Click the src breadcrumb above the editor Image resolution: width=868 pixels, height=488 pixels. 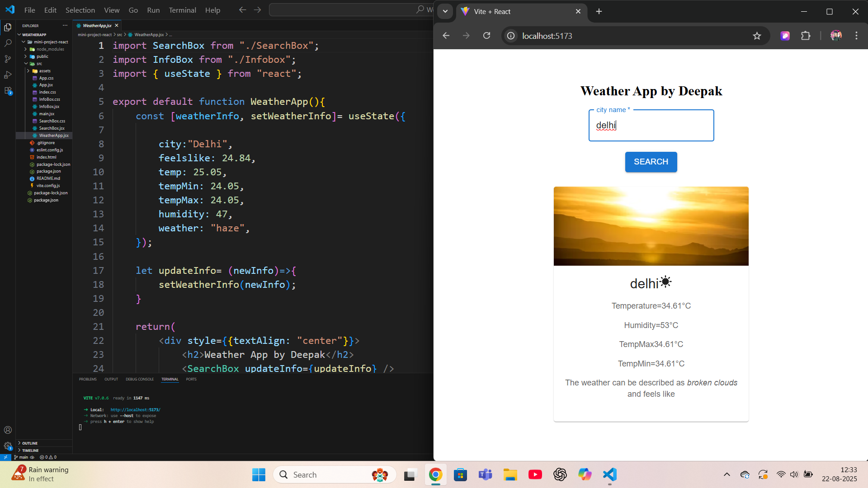click(x=120, y=35)
